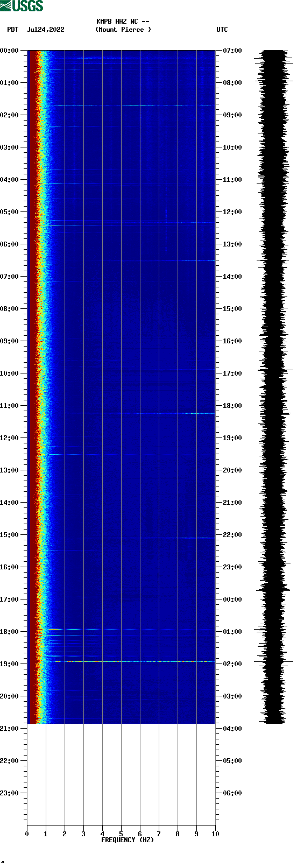Click the 05:00 PDT time label
297x868 pixels.
[10, 212]
